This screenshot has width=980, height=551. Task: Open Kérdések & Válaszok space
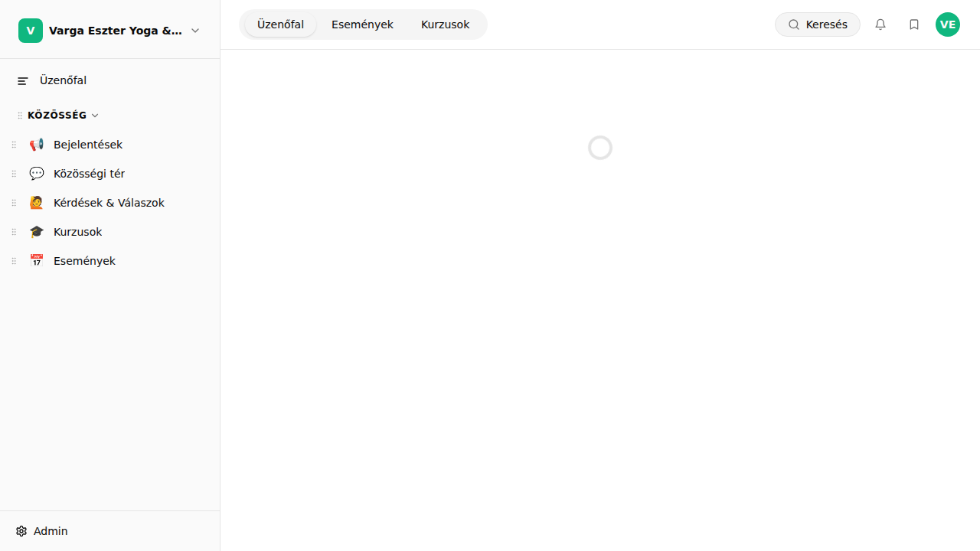(x=109, y=203)
